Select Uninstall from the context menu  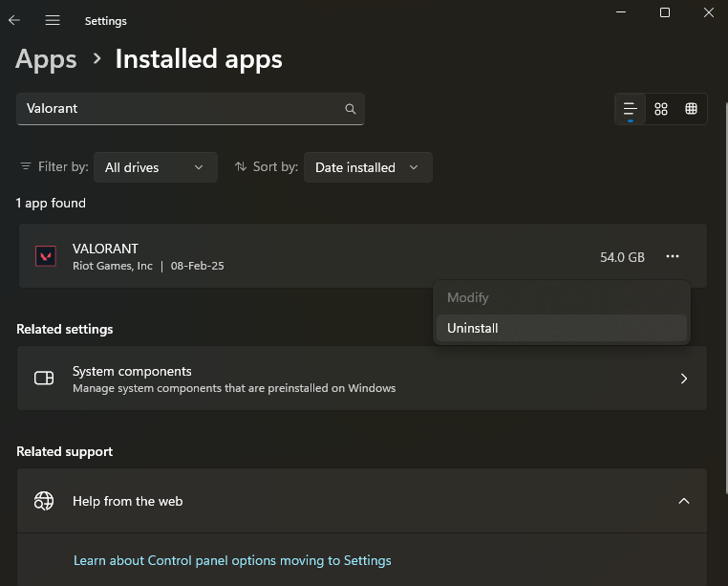point(473,328)
